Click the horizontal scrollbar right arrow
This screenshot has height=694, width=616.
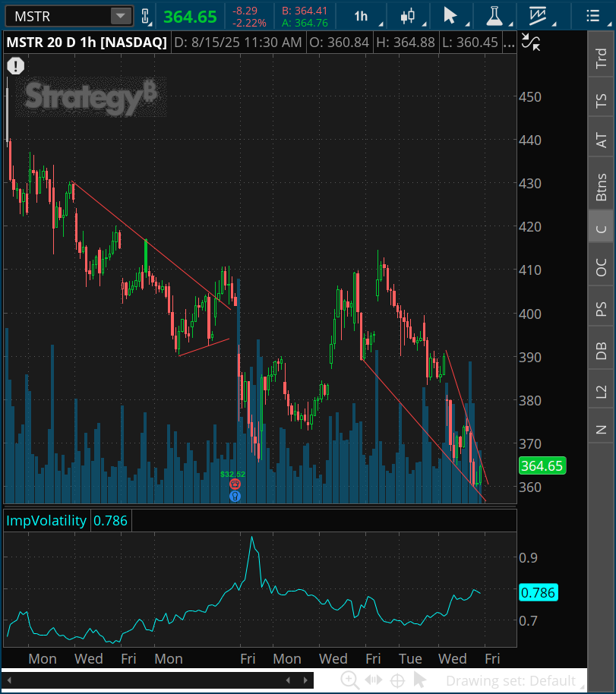pyautogui.click(x=308, y=680)
